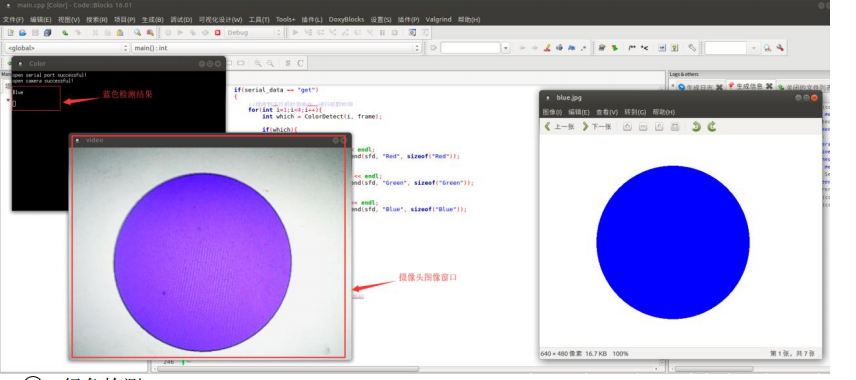Go to next image with 下一张

coord(597,127)
